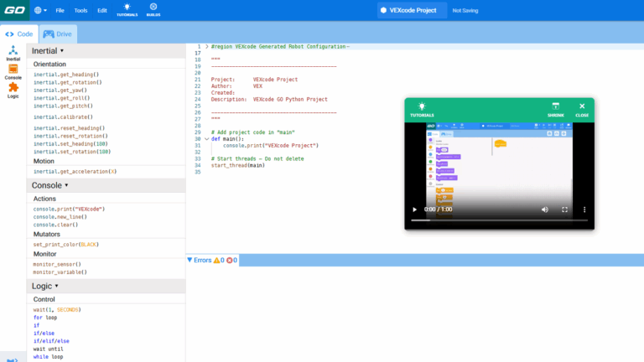Image resolution: width=644 pixels, height=362 pixels.
Task: Jump to Console category in sidebar
Action: tap(13, 72)
